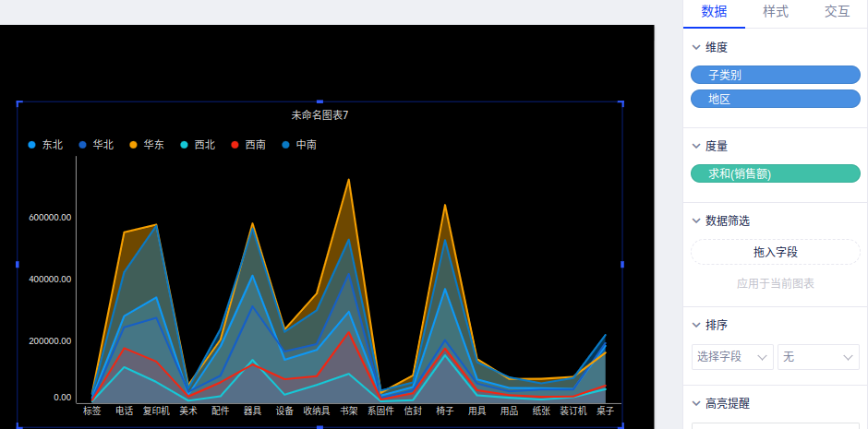Switch to the 样式 tab
Screen dimensions: 868x429
click(x=776, y=12)
